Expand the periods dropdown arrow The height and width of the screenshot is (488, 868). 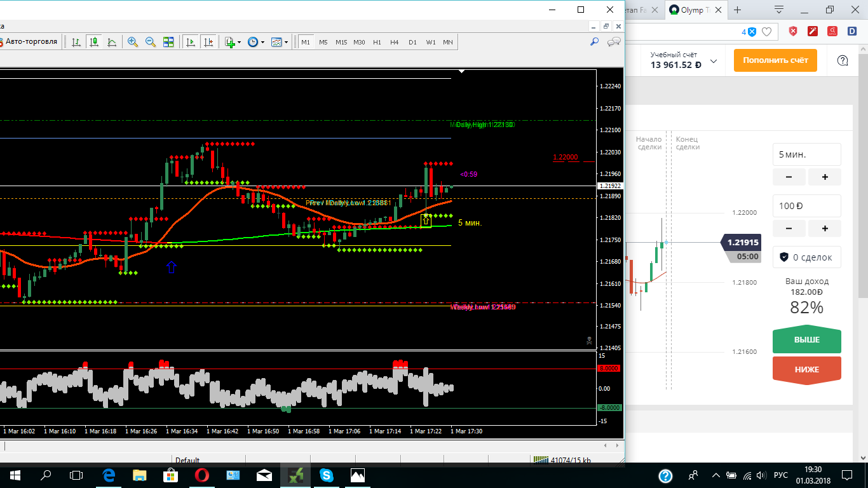click(x=262, y=43)
